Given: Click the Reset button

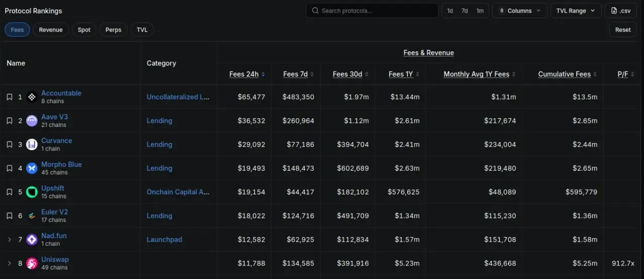Looking at the screenshot, I should (623, 30).
